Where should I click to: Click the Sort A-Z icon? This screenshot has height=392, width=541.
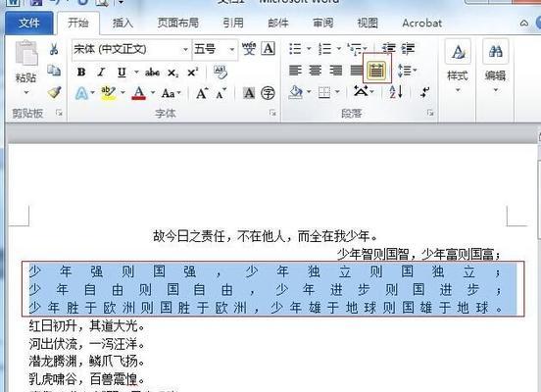click(x=396, y=92)
